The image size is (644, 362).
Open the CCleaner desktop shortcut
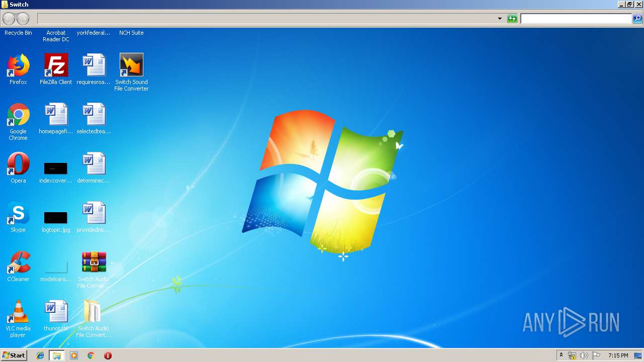[18, 266]
